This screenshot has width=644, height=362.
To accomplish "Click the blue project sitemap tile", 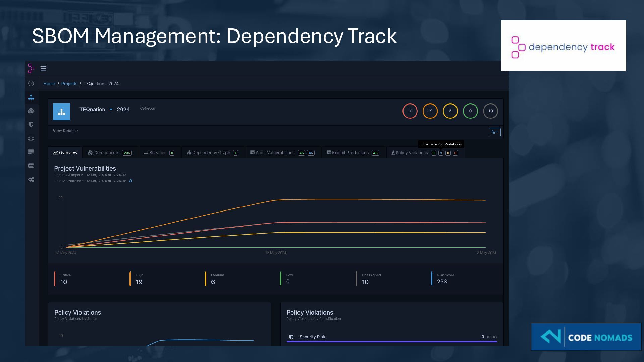I will 61,112.
